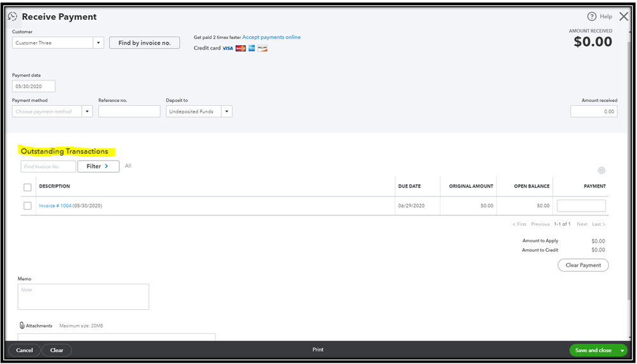637x364 pixels.
Task: Click the PAYMENT column header
Action: 595,187
